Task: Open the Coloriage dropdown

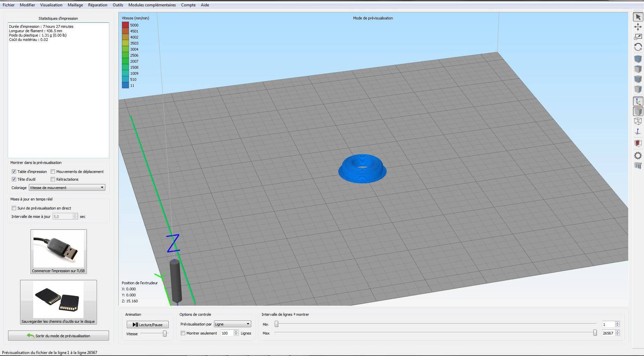Action: (67, 188)
